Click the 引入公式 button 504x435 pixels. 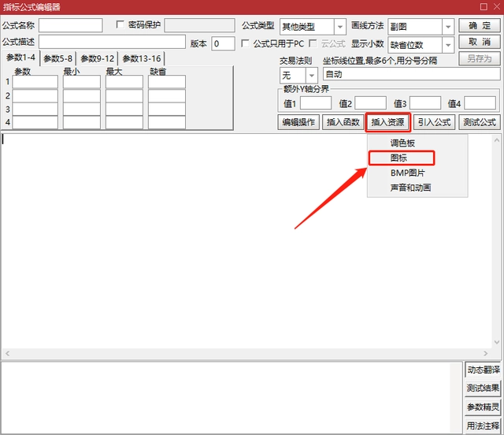point(434,122)
